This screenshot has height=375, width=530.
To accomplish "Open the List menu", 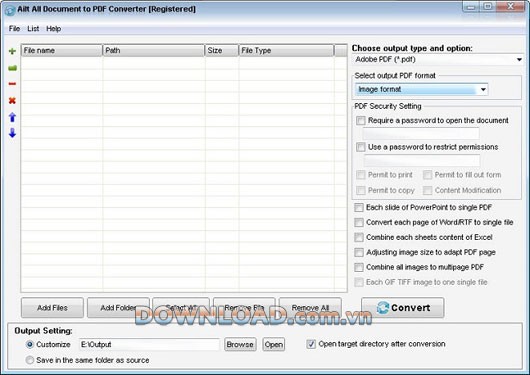I will click(x=33, y=29).
